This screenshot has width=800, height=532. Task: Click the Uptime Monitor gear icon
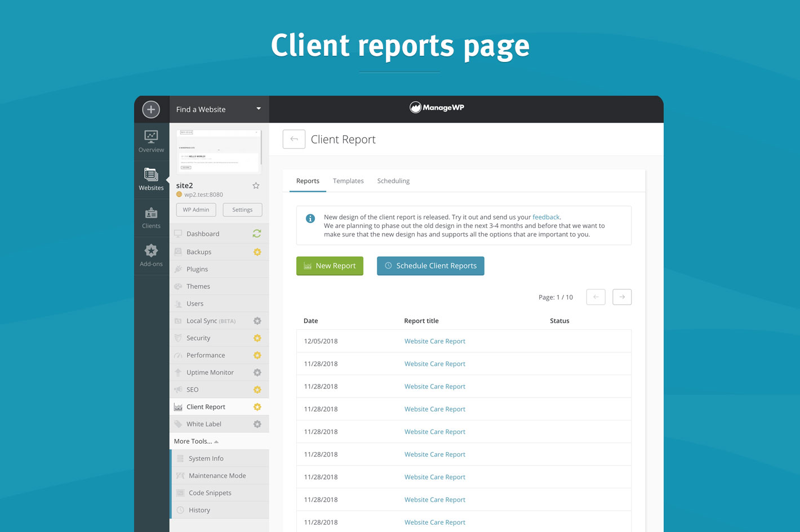click(257, 373)
